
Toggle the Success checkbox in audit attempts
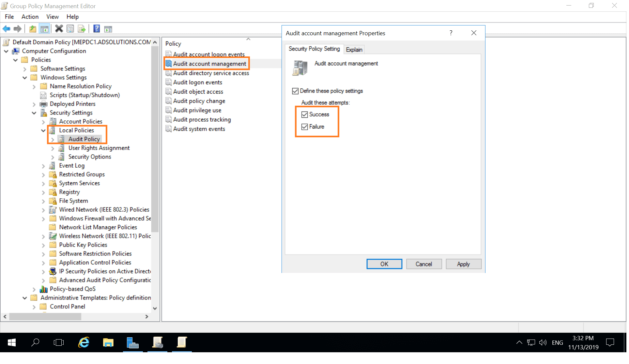[304, 114]
